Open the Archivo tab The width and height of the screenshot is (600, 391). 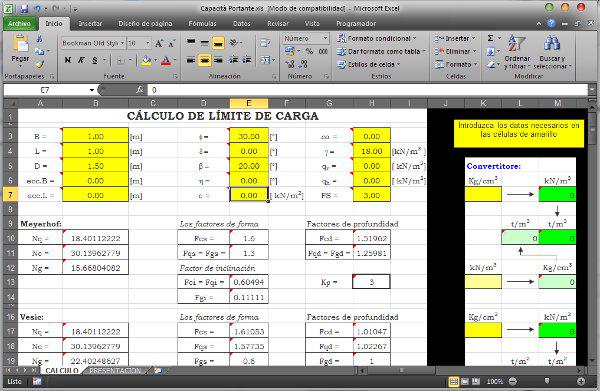[x=19, y=23]
